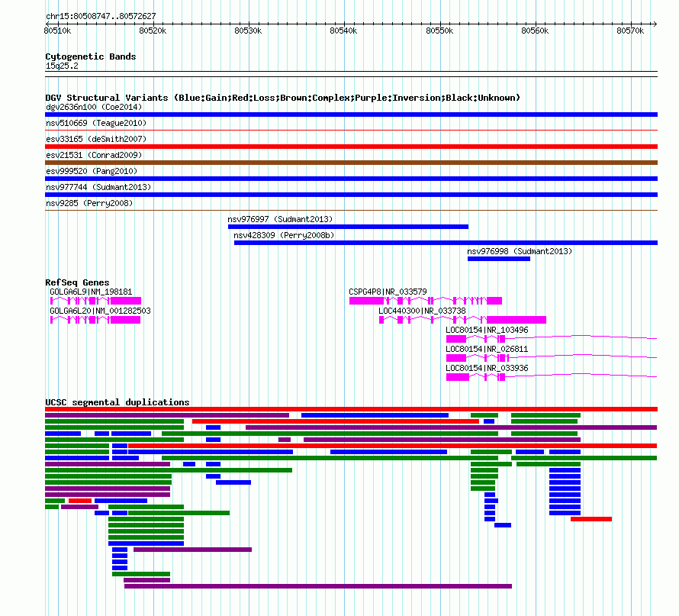Viewport: 679px width, 616px height.
Task: Click the LOC440300 gene model's large final exon
Action: click(516, 320)
